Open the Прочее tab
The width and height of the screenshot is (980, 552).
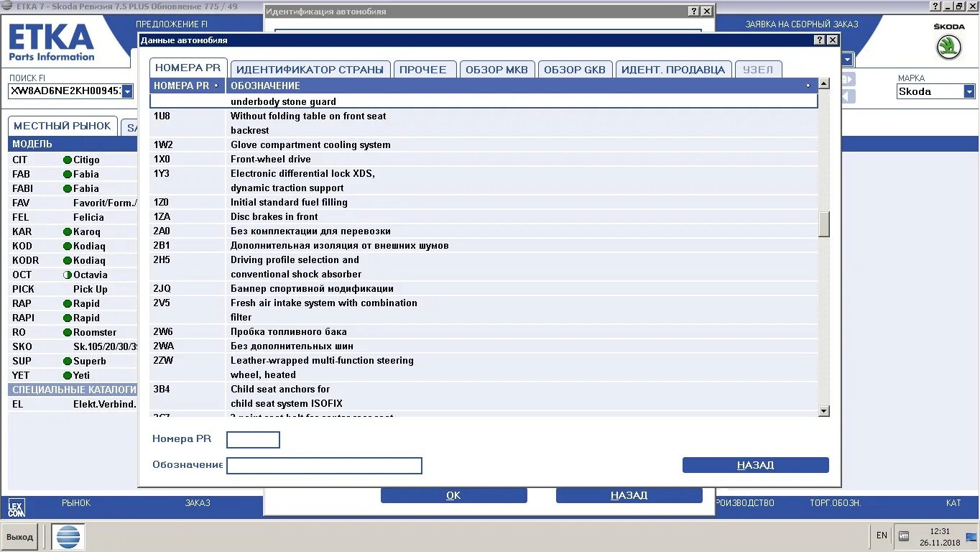[423, 70]
